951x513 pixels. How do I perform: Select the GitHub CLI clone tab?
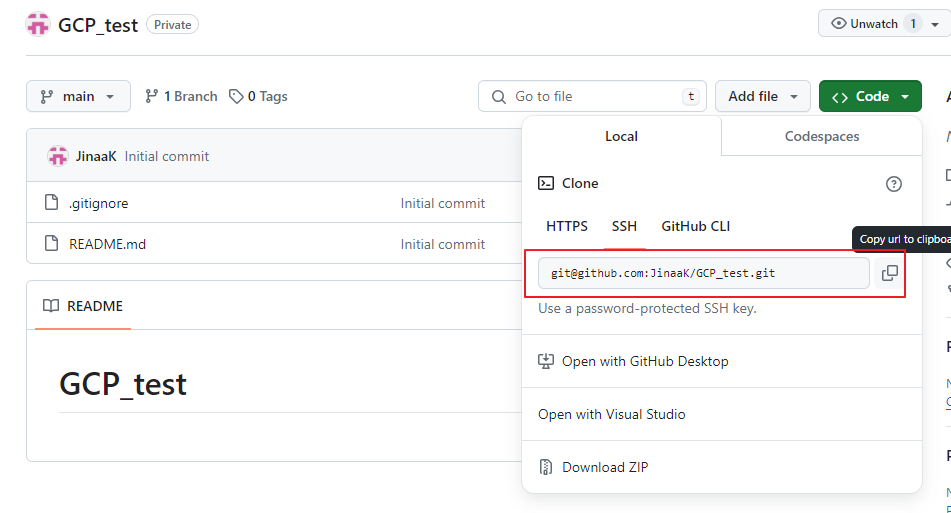(x=696, y=226)
